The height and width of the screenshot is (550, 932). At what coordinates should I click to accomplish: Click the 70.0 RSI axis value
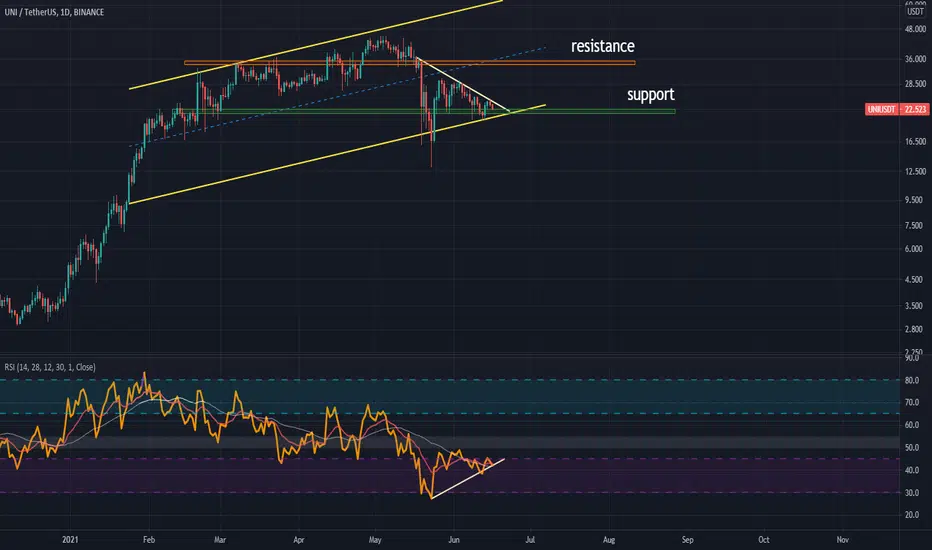point(912,403)
